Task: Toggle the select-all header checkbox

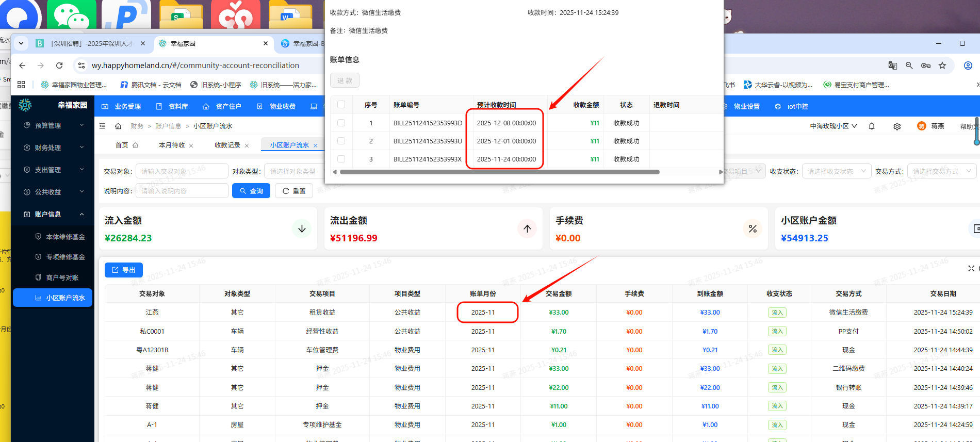Action: pyautogui.click(x=341, y=105)
